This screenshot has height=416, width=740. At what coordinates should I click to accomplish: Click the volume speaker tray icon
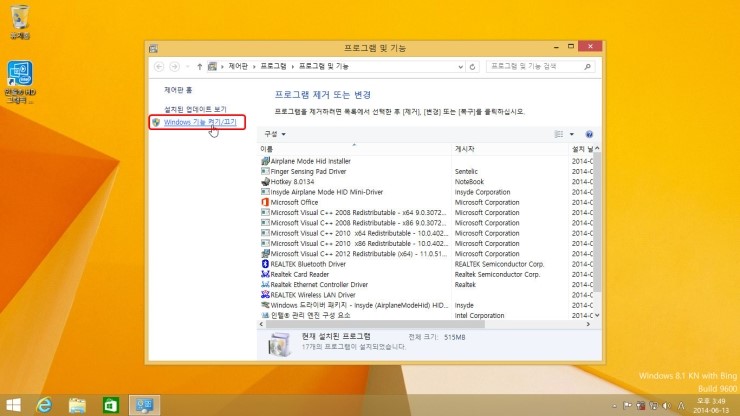coord(667,406)
